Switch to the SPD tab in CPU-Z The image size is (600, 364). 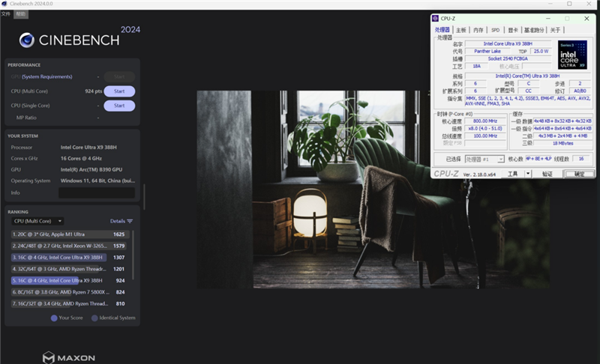coord(496,30)
